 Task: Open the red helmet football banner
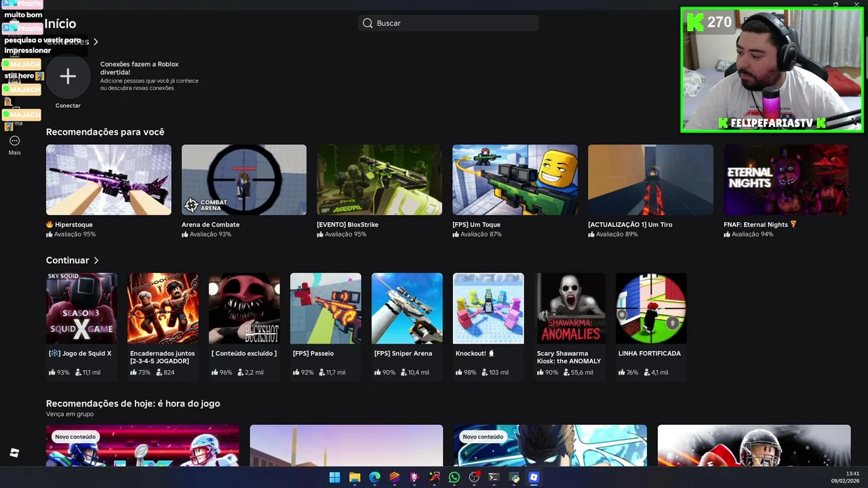754,445
